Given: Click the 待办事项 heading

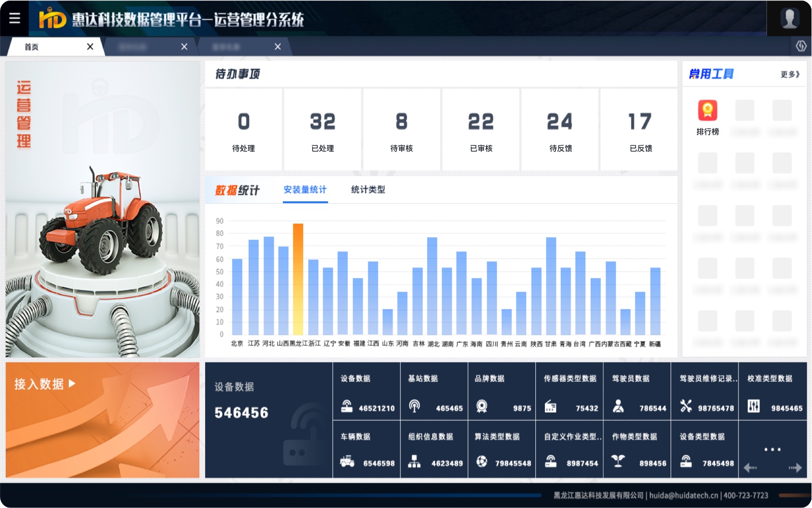Looking at the screenshot, I should [x=238, y=74].
